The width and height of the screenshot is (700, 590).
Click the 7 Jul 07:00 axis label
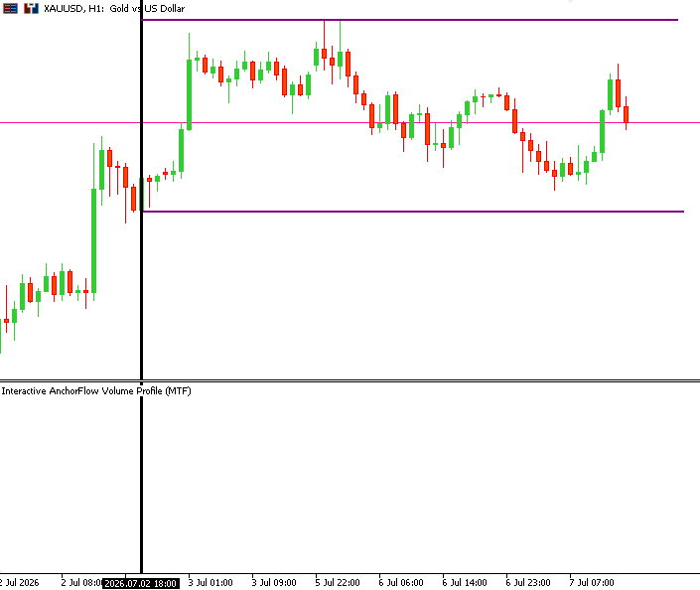click(x=592, y=583)
